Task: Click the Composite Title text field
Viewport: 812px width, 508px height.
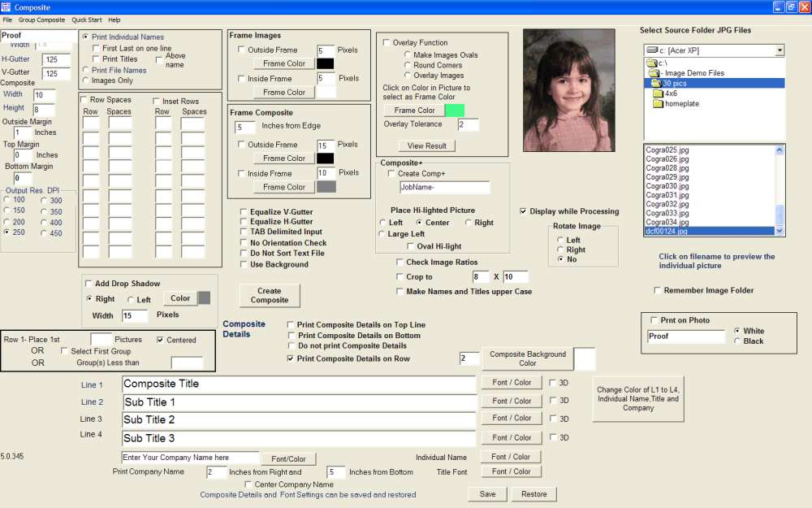Action: (x=298, y=384)
